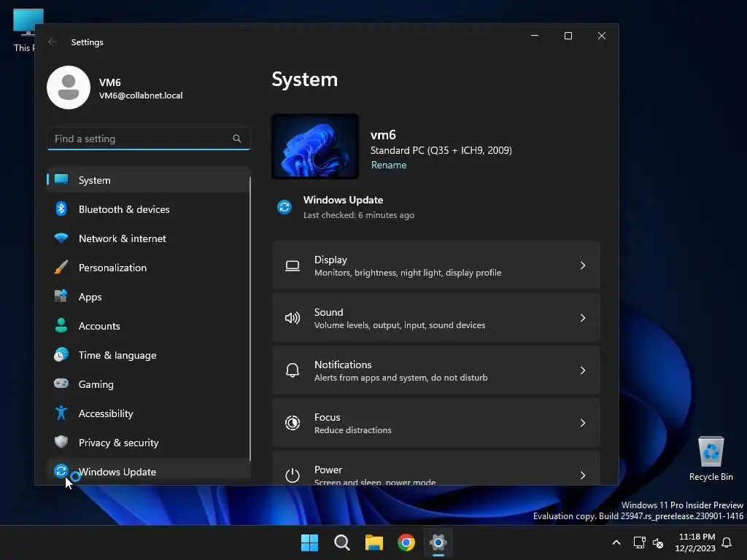Click the Windows Update refresh icon under vm6

(x=285, y=207)
